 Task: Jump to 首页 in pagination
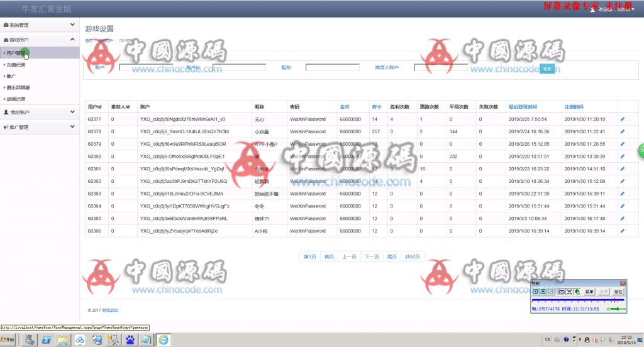click(x=330, y=256)
